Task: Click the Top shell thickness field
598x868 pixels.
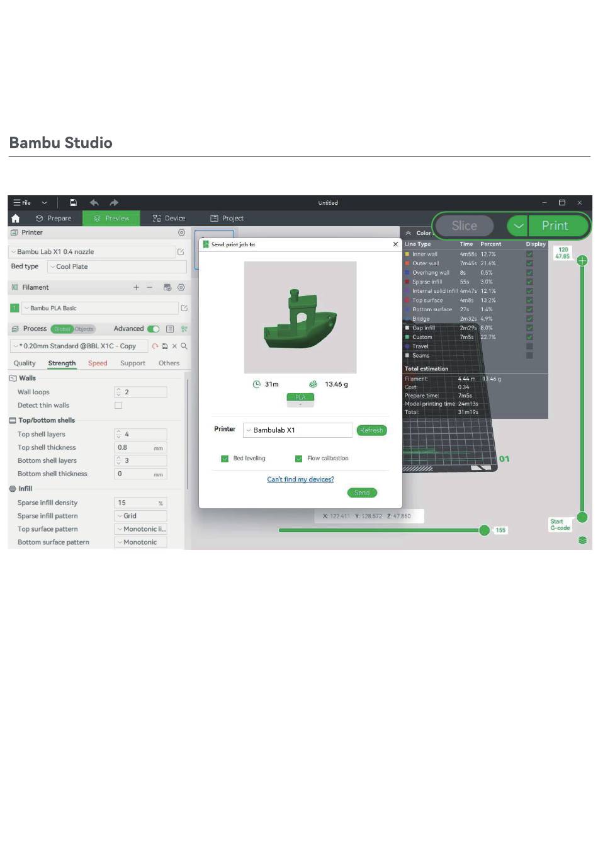Action: pos(140,448)
